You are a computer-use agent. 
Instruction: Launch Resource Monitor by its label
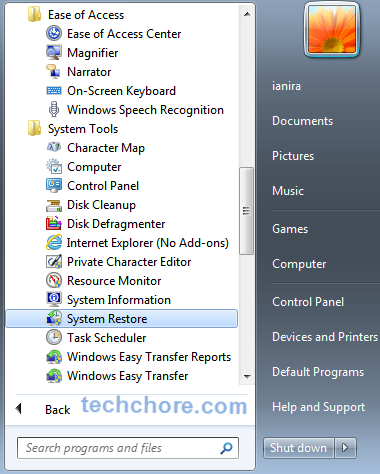[x=114, y=281]
